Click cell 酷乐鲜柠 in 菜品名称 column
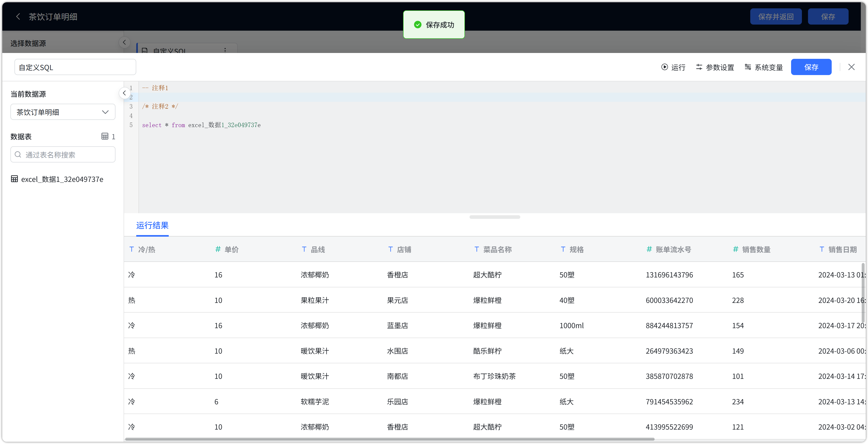The width and height of the screenshot is (868, 444). (x=487, y=351)
